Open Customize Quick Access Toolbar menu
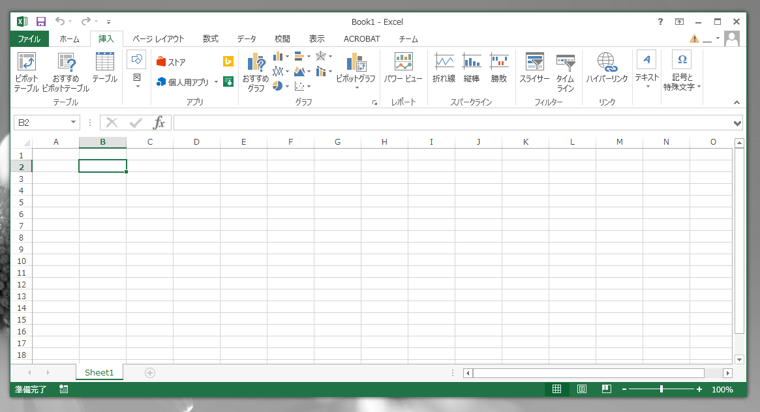 [x=109, y=22]
